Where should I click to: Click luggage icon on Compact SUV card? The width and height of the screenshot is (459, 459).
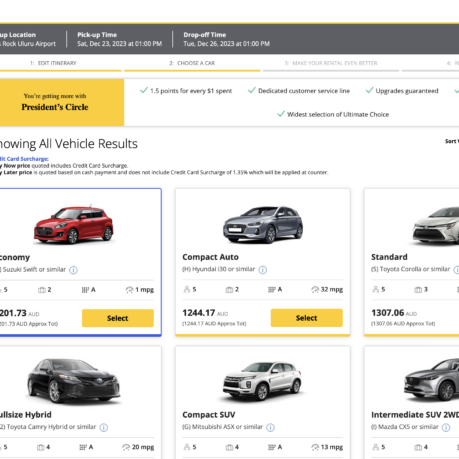point(229,447)
